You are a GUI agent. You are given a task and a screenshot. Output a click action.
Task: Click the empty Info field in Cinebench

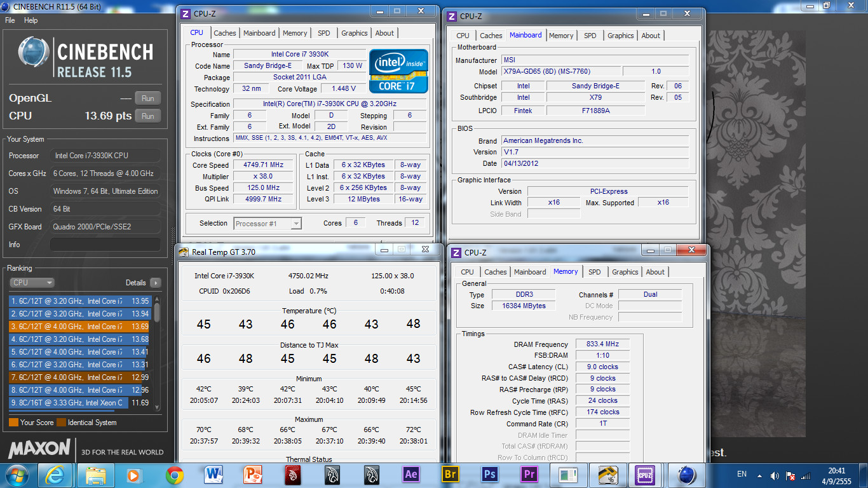pyautogui.click(x=105, y=245)
